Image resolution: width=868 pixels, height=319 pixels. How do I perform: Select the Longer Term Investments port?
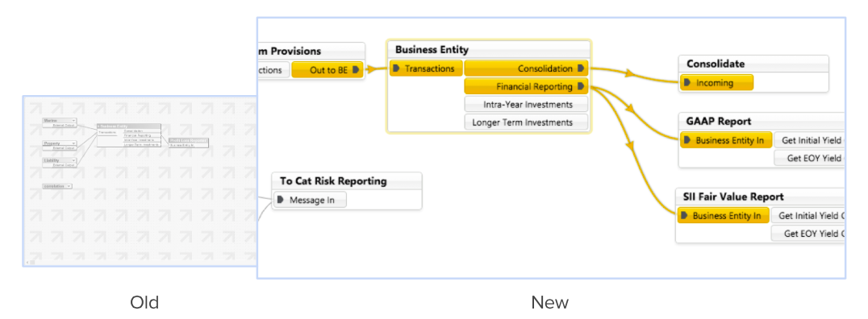tap(526, 122)
